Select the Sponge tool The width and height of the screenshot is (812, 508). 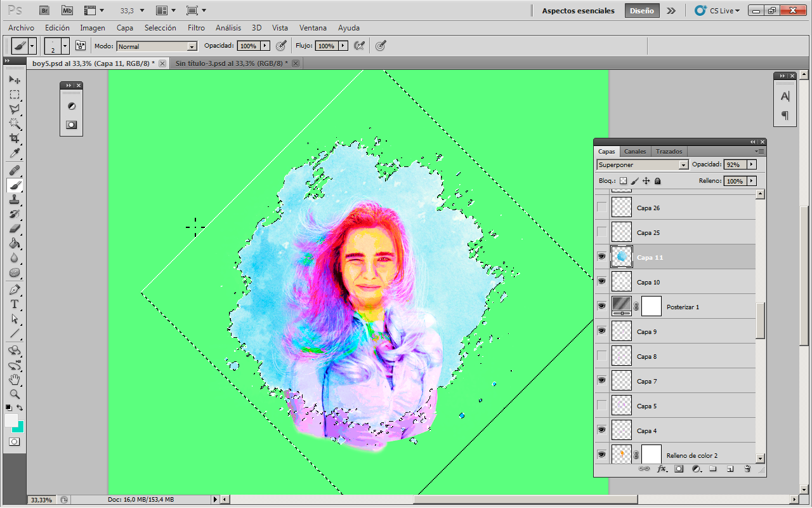coord(14,272)
